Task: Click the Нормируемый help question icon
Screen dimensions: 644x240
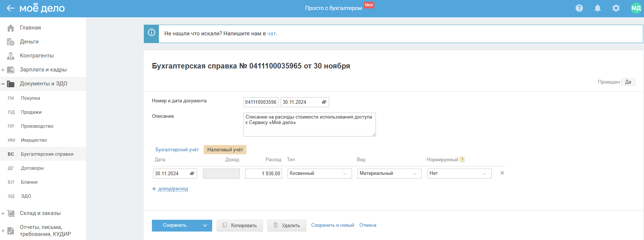Action: (462, 159)
